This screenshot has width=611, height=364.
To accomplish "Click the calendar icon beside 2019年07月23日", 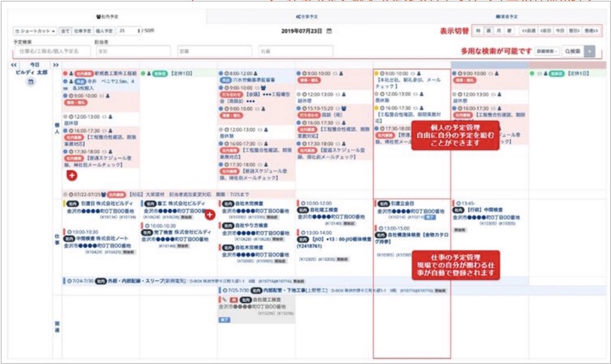I will point(329,31).
